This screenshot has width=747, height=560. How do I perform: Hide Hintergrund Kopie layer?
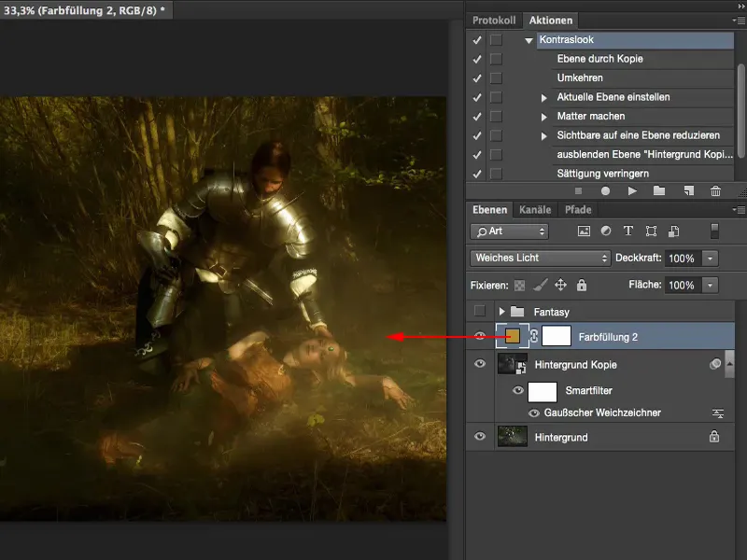click(x=480, y=364)
